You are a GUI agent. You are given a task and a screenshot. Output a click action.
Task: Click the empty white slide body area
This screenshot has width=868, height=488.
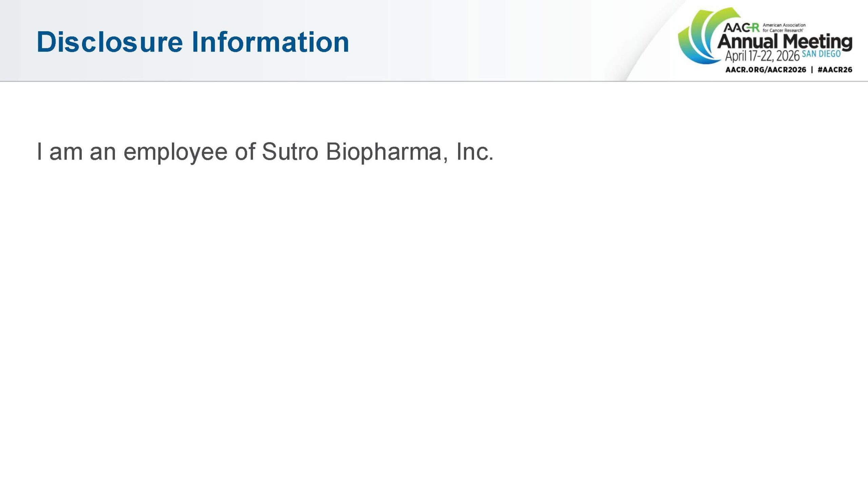[x=434, y=305]
